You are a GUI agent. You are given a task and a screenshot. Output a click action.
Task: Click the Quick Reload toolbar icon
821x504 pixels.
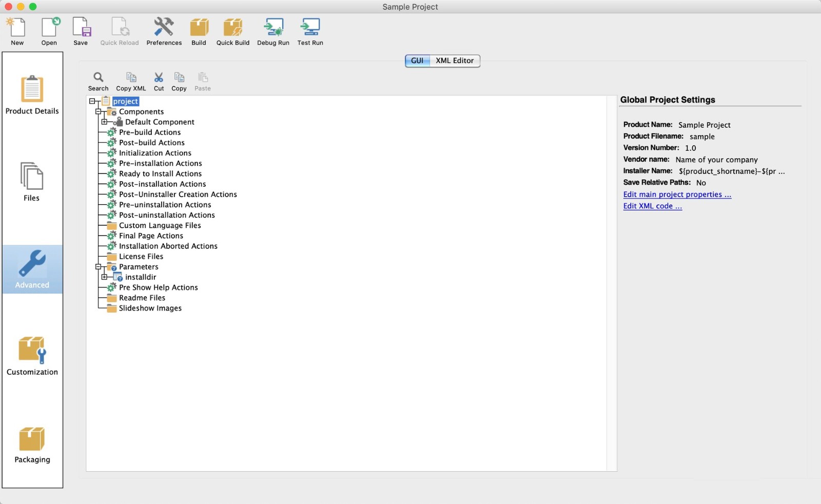tap(120, 32)
